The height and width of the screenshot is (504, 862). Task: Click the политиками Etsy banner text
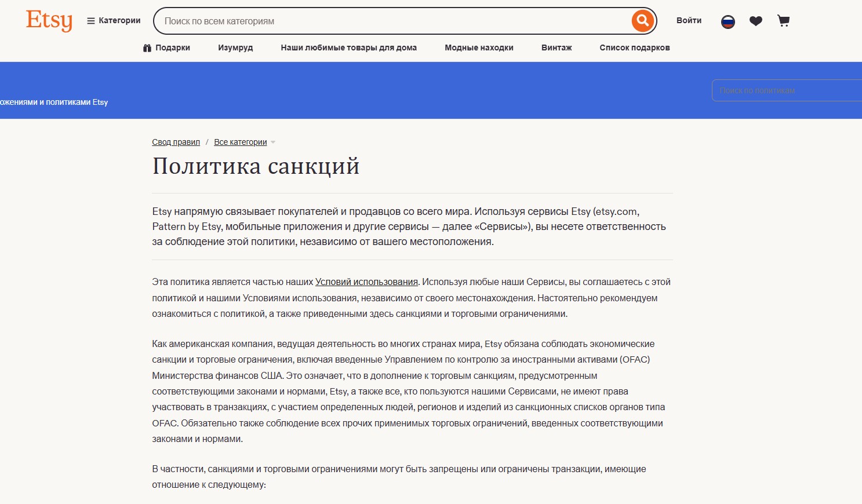tap(77, 102)
